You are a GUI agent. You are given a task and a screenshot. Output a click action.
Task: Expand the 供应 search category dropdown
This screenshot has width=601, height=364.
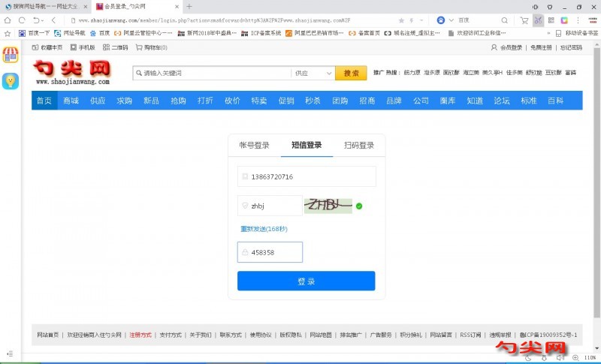pyautogui.click(x=328, y=74)
